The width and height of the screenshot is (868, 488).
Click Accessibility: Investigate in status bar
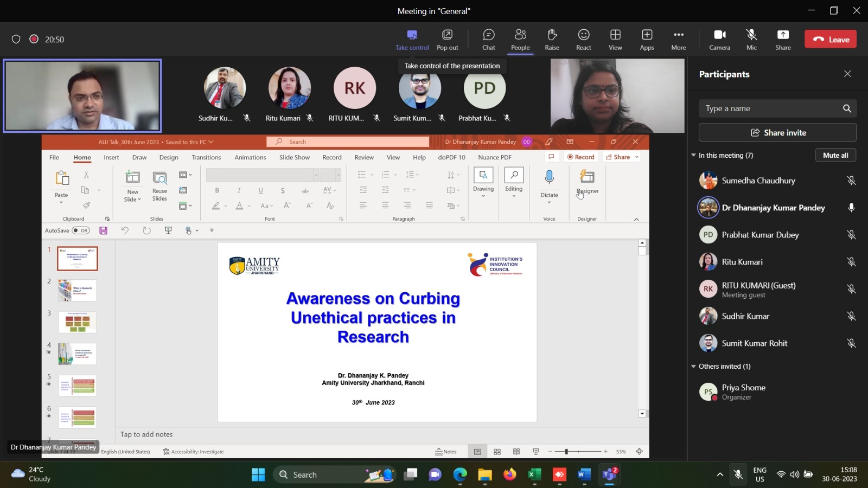pyautogui.click(x=193, y=452)
